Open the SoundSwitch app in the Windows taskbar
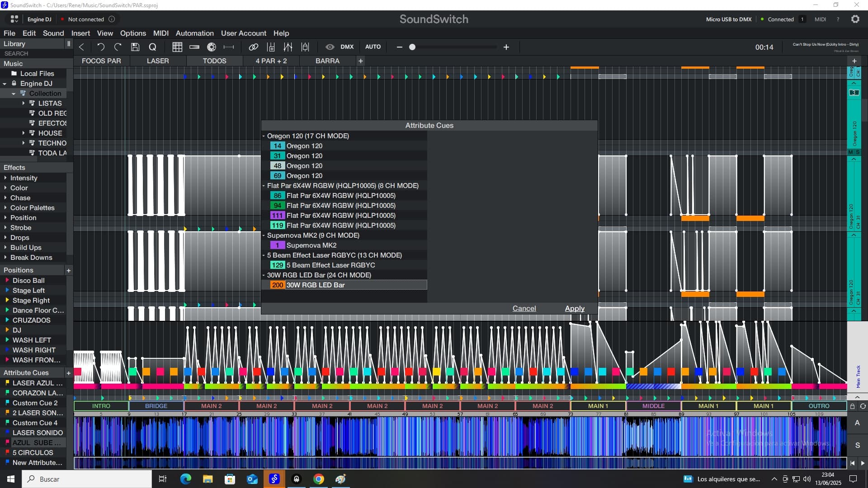868x488 pixels. click(274, 479)
